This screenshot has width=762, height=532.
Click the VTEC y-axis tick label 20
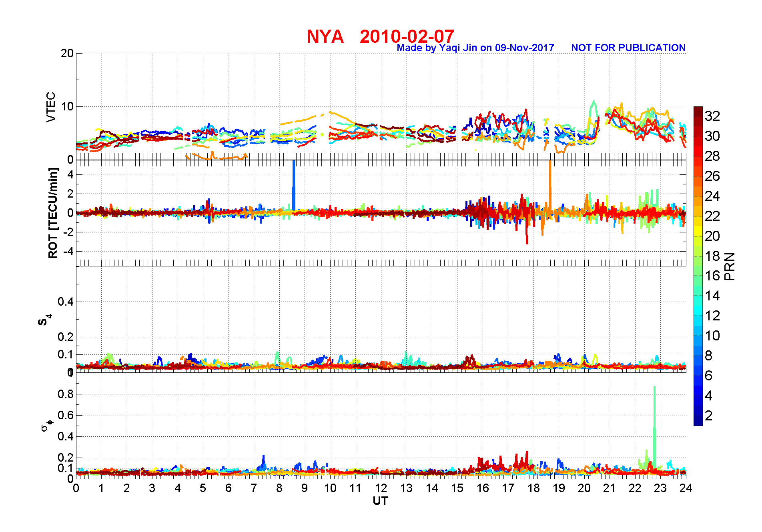tap(67, 53)
